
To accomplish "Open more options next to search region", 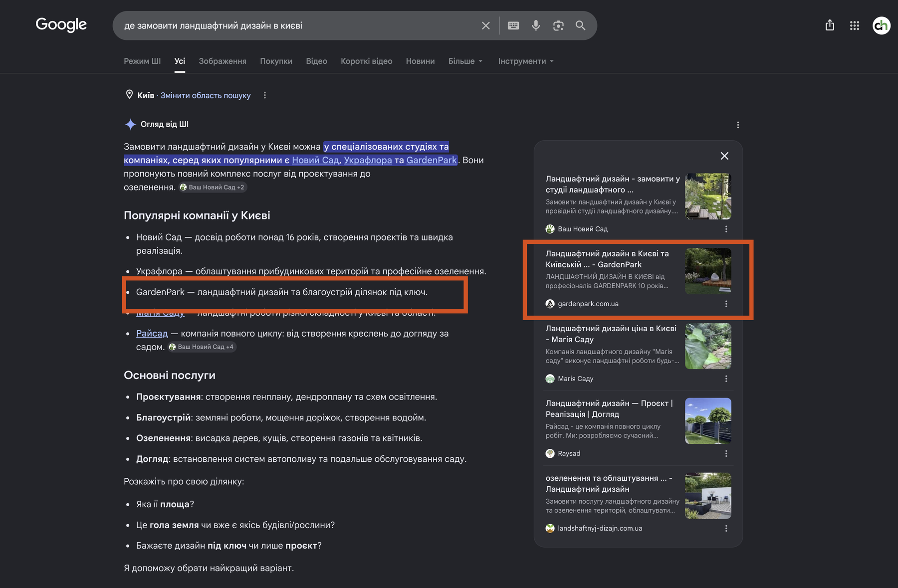I will click(x=265, y=95).
